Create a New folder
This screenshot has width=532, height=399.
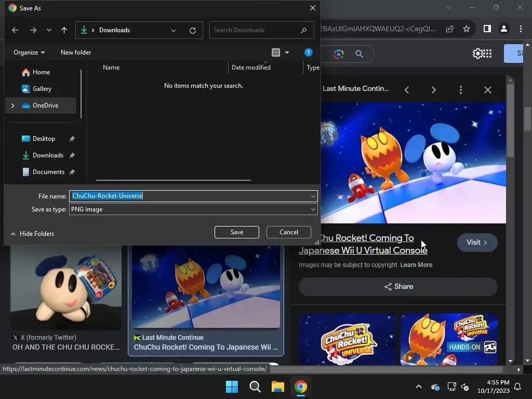[x=76, y=52]
